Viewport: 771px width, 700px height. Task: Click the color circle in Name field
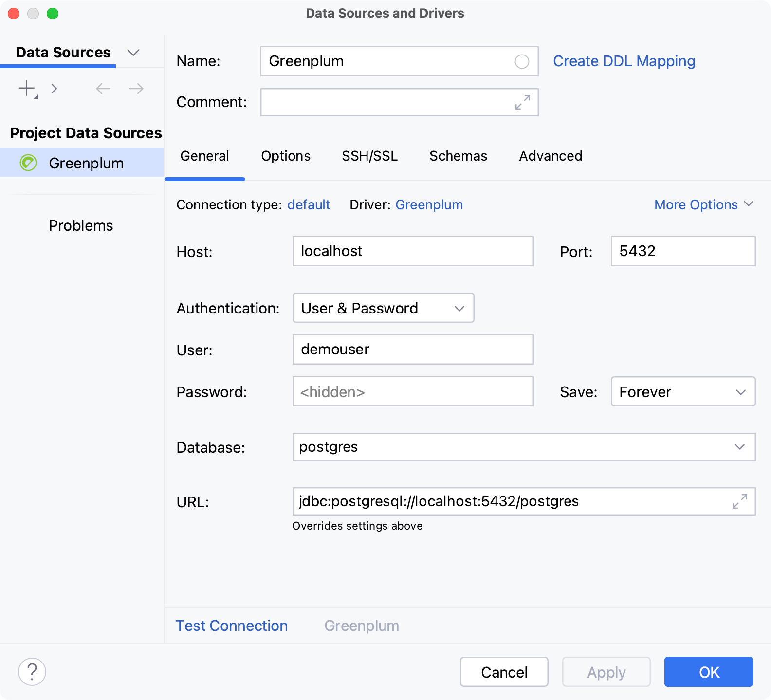(522, 62)
